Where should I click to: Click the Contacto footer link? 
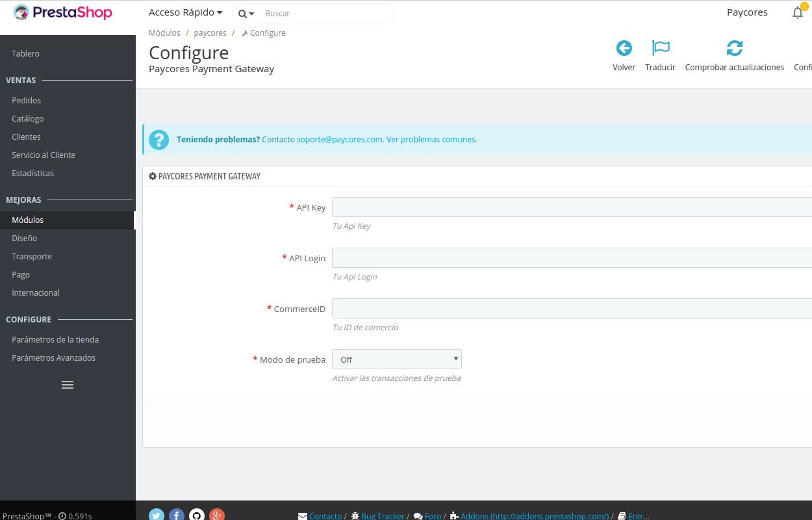(x=325, y=516)
